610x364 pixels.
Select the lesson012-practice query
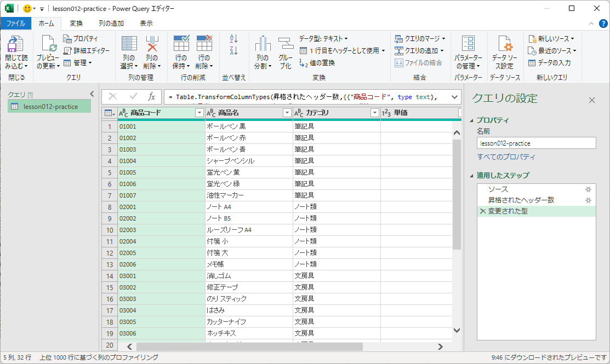[x=49, y=106]
